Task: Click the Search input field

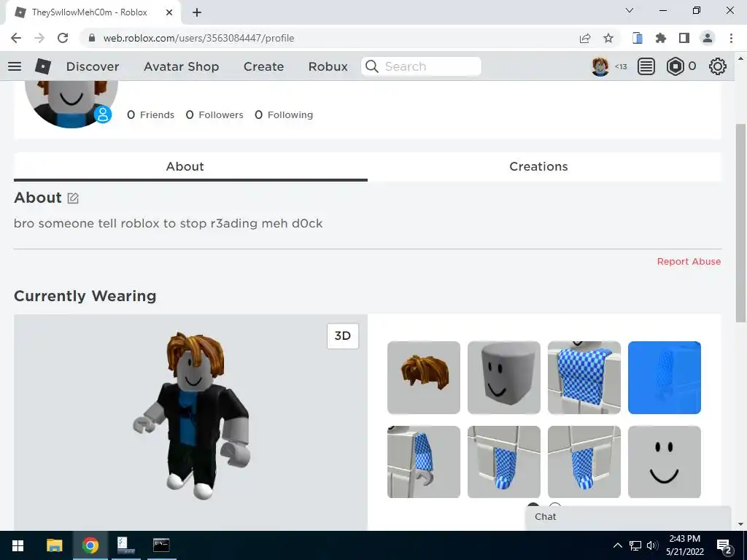Action: click(421, 66)
